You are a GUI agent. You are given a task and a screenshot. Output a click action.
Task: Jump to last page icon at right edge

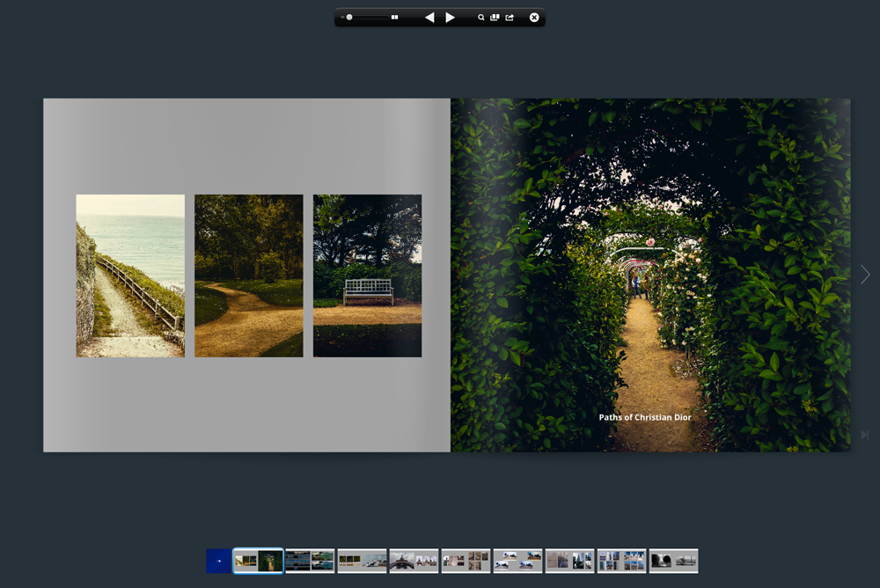click(x=865, y=435)
